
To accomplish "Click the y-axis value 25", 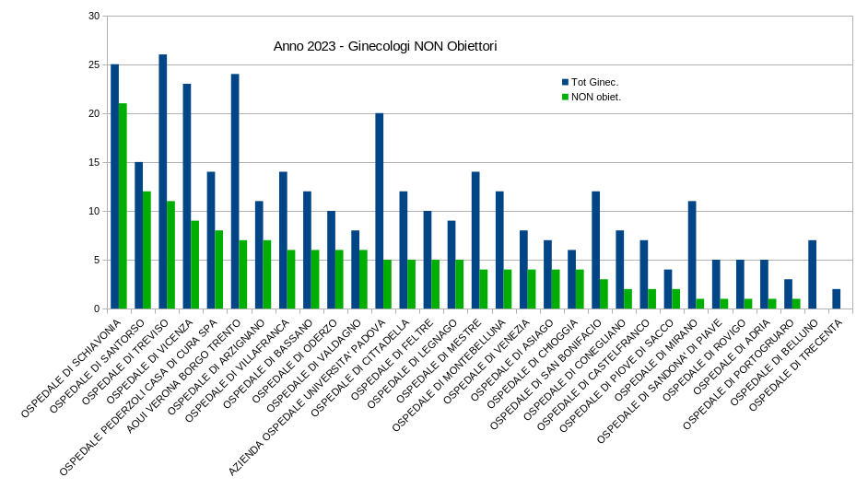I will point(94,64).
